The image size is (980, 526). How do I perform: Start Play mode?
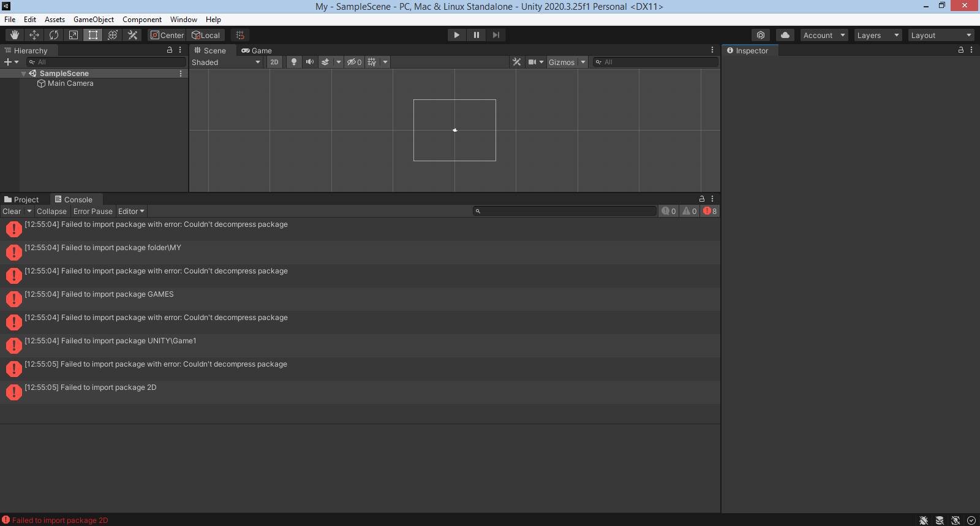pyautogui.click(x=456, y=35)
